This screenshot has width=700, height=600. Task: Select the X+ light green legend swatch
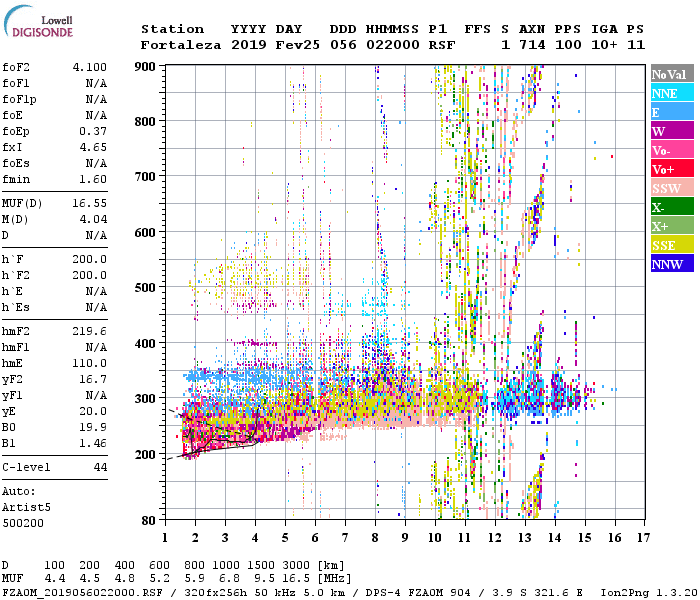[x=672, y=226]
